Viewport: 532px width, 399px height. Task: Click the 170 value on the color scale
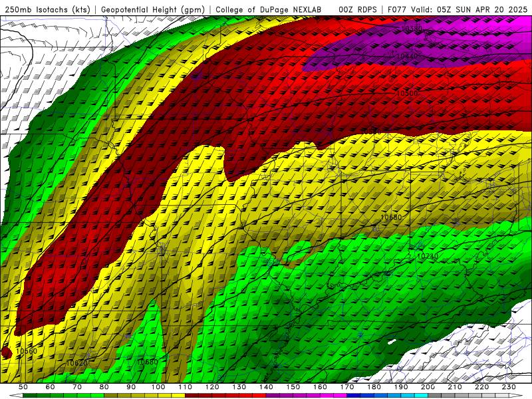pyautogui.click(x=347, y=387)
